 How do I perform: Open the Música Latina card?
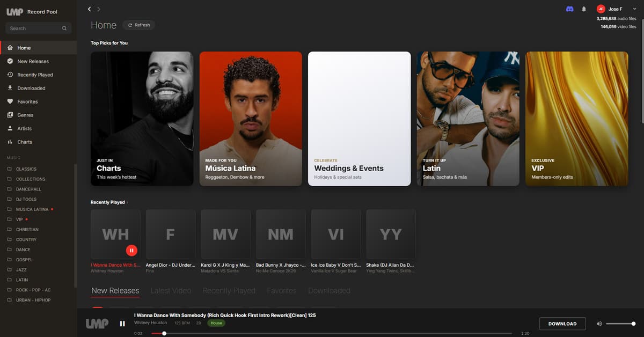(x=251, y=119)
